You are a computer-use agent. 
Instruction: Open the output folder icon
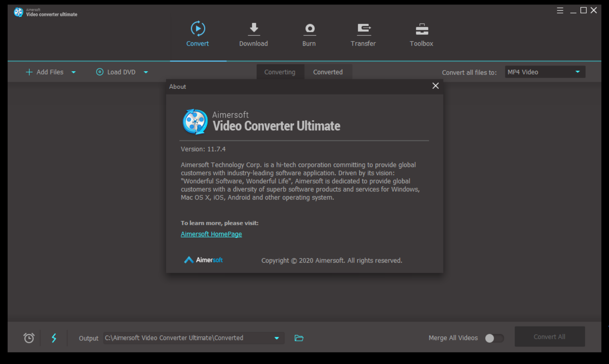tap(299, 338)
